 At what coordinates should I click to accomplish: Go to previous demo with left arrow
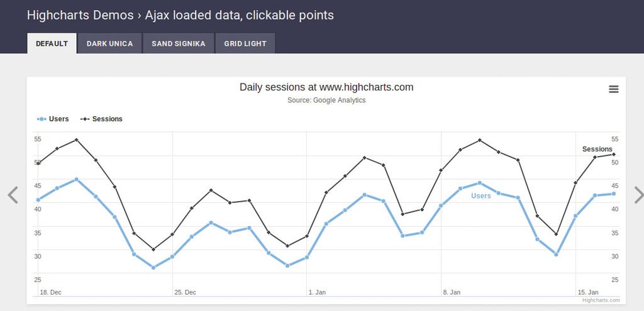[13, 195]
